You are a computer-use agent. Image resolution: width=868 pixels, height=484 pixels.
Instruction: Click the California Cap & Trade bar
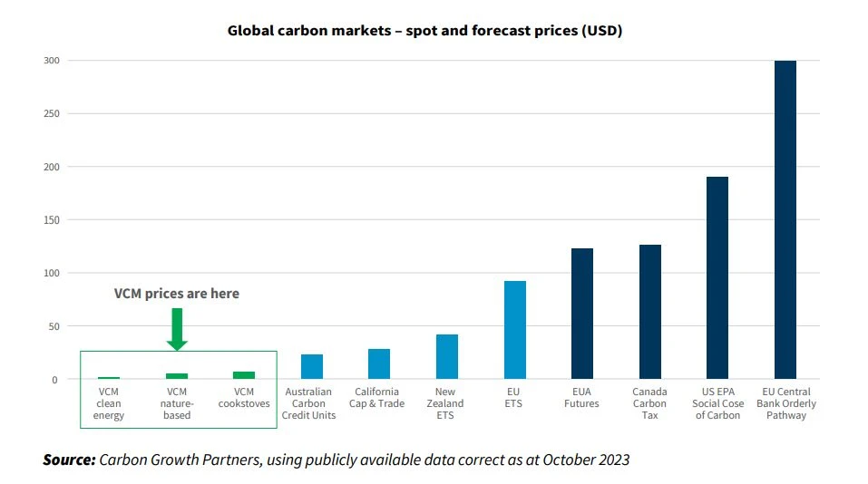[x=379, y=363]
